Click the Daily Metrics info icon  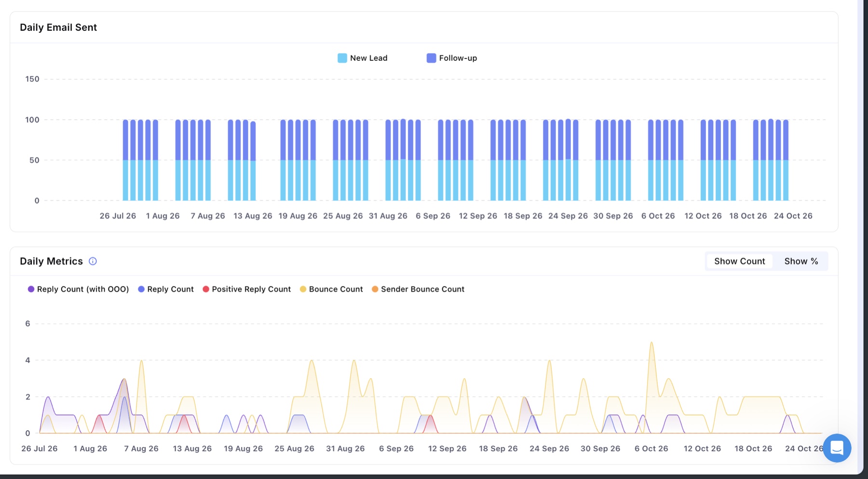(x=93, y=261)
